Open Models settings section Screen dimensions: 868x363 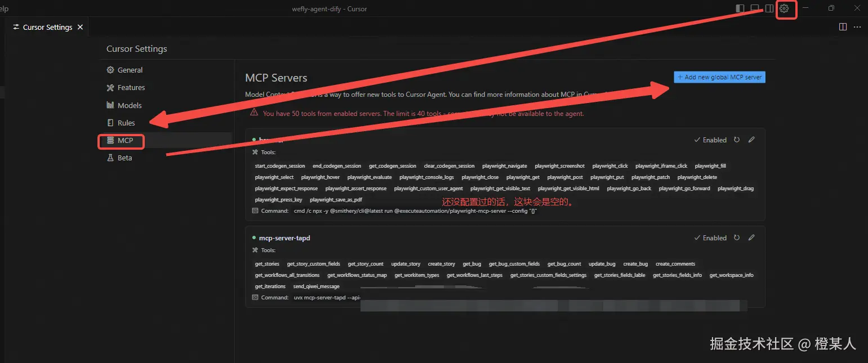(124, 105)
